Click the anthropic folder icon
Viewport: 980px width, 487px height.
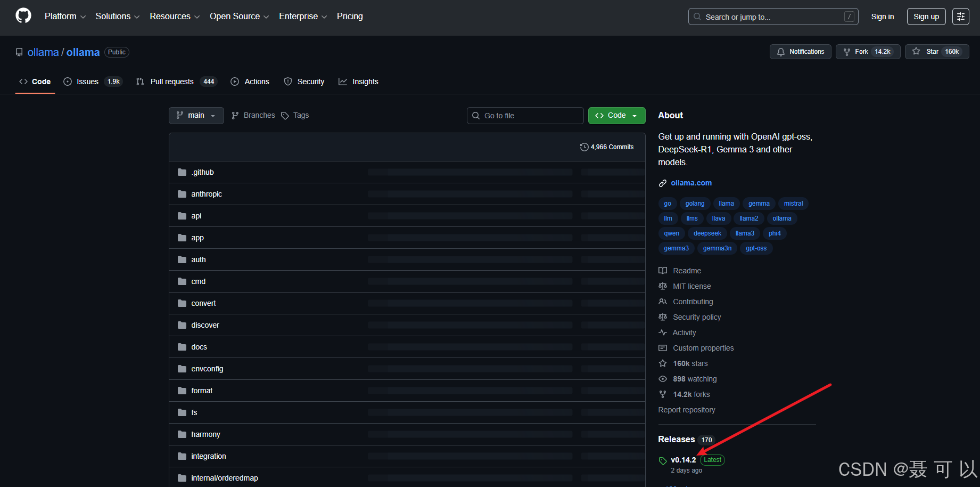pos(182,194)
